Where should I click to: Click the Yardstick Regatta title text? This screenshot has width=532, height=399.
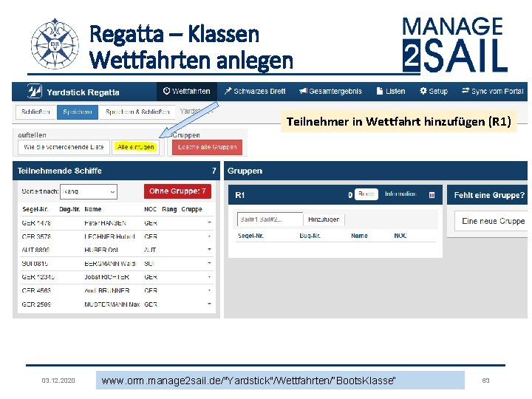(x=83, y=92)
